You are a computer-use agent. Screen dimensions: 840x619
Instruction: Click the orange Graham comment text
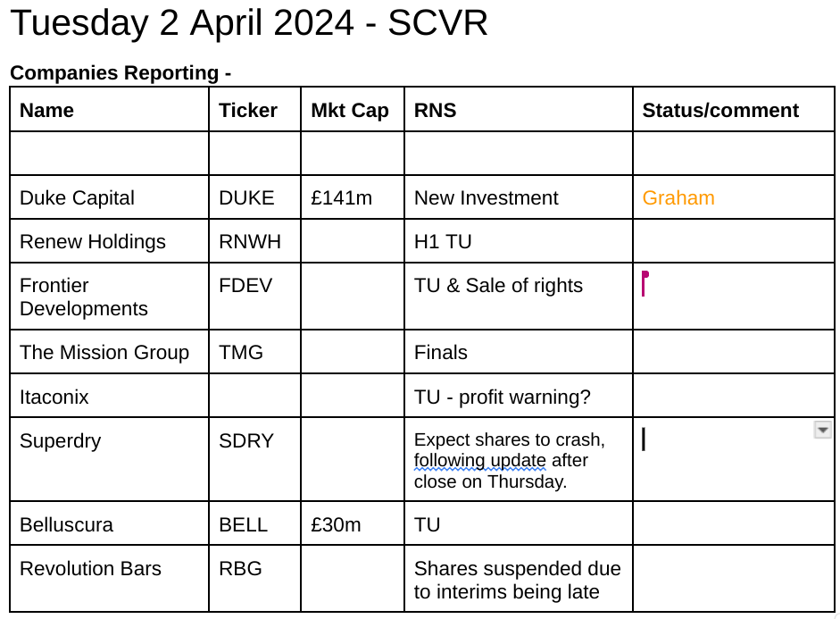pos(678,197)
